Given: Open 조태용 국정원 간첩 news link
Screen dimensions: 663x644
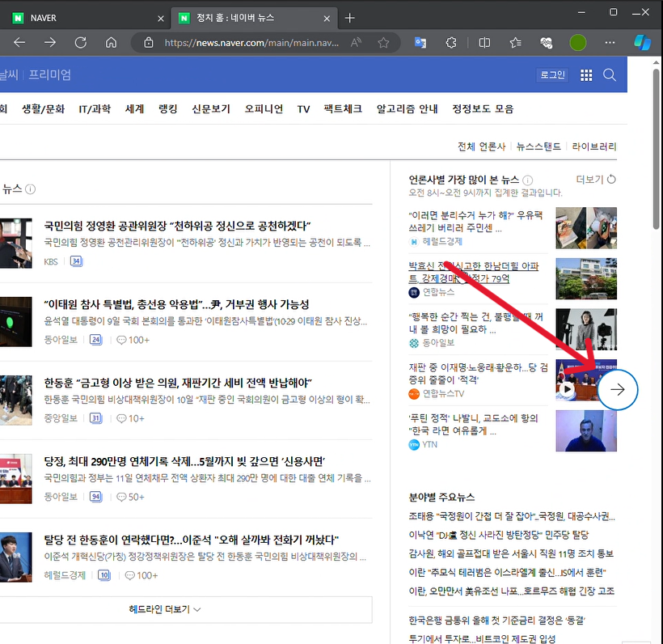Looking at the screenshot, I should 512,516.
